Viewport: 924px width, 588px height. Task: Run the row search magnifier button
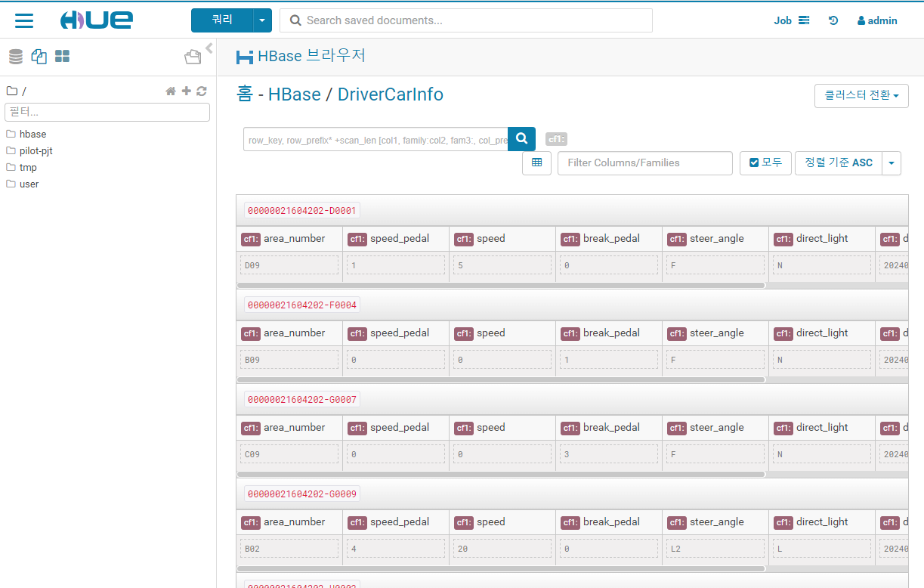[521, 139]
